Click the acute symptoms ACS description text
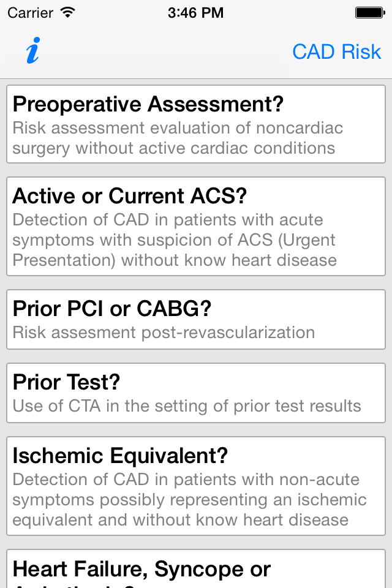Screen dimensions: 392x588 point(175,239)
